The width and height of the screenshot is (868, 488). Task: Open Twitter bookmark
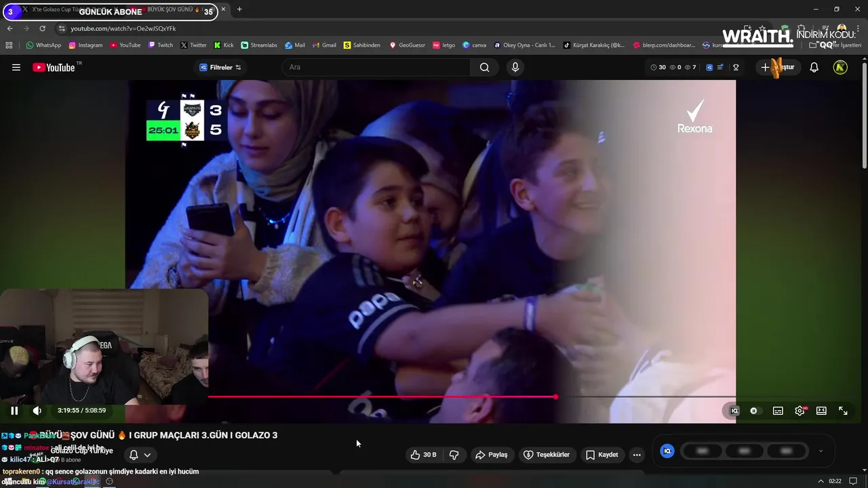193,45
